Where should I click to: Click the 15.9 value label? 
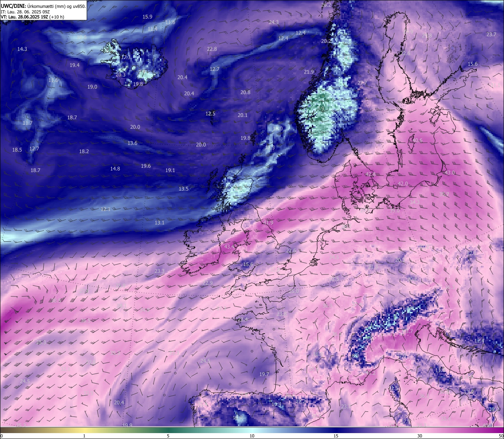[147, 17]
